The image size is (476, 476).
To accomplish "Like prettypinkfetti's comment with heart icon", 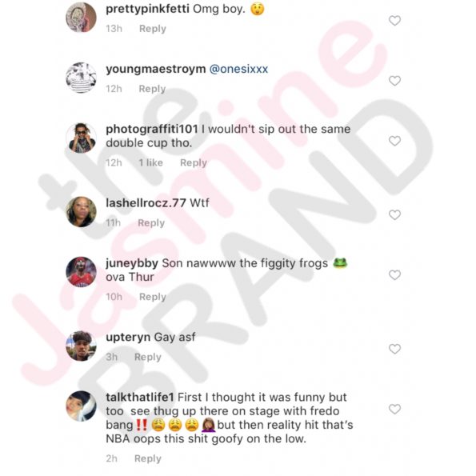I will pyautogui.click(x=394, y=21).
